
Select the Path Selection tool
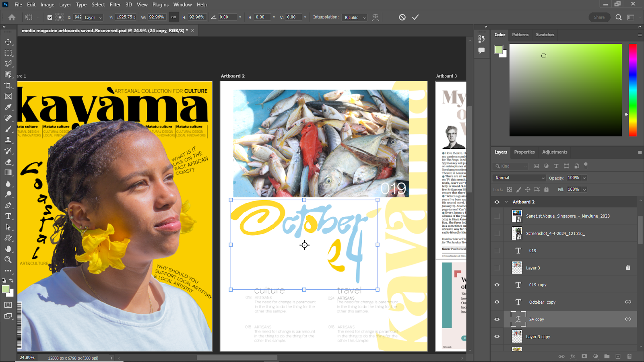pos(8,227)
